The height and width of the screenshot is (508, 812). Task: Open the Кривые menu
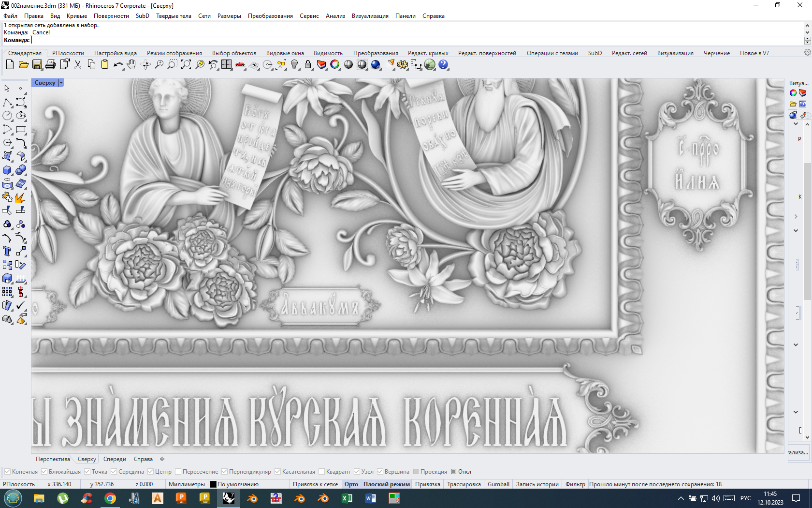pyautogui.click(x=77, y=16)
